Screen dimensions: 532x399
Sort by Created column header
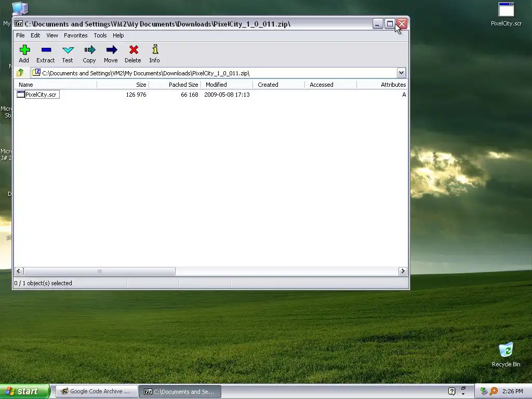point(278,85)
